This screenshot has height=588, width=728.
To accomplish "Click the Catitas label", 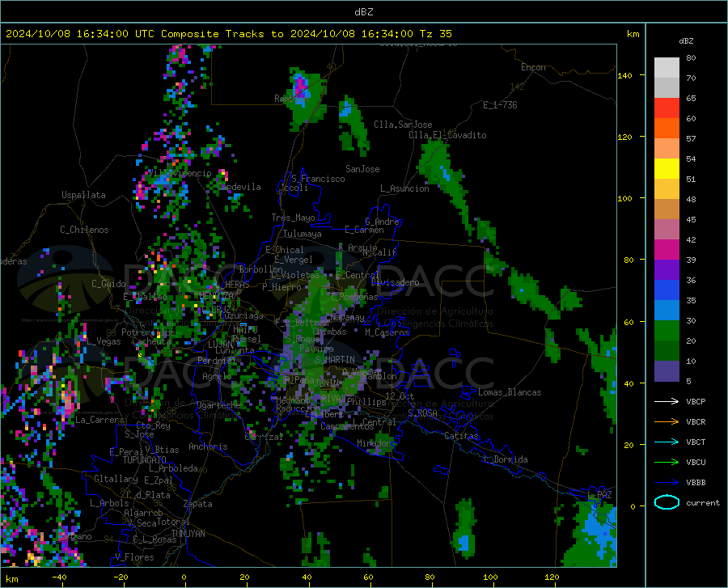I will coord(461,436).
